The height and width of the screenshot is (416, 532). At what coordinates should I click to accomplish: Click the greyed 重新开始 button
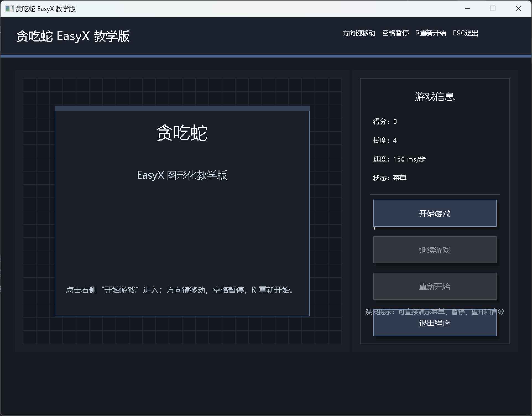(435, 286)
